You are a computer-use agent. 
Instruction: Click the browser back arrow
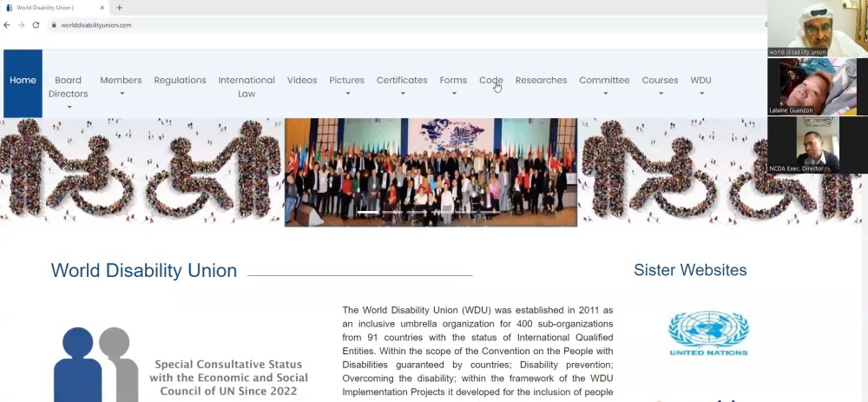(x=7, y=25)
